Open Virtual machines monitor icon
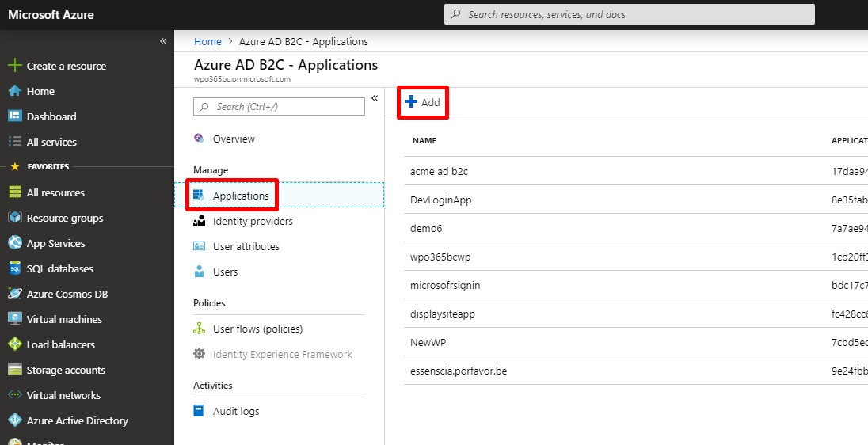Image resolution: width=868 pixels, height=445 pixels. click(x=14, y=319)
